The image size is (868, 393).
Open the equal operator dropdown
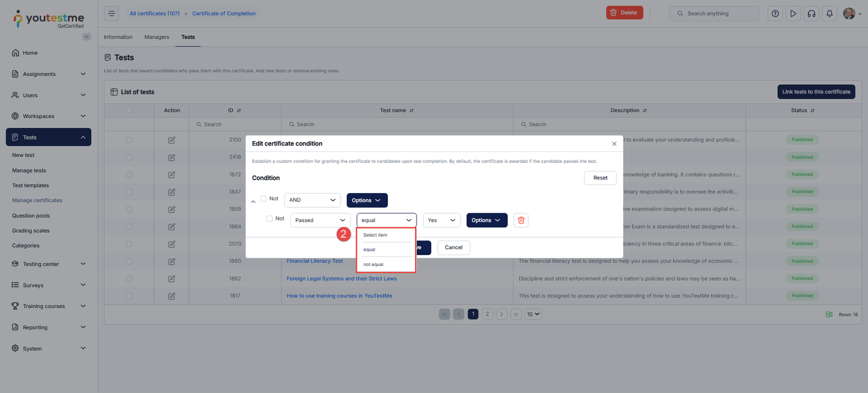(x=386, y=220)
